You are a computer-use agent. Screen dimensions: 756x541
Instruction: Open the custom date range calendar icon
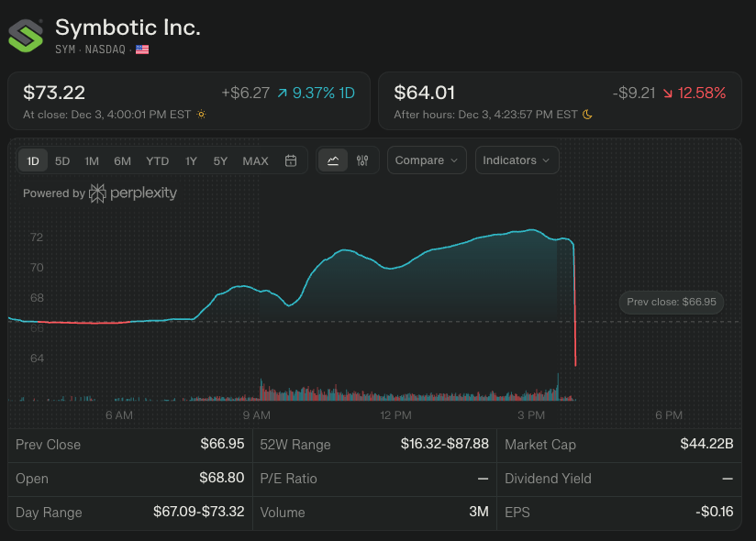[x=291, y=160]
